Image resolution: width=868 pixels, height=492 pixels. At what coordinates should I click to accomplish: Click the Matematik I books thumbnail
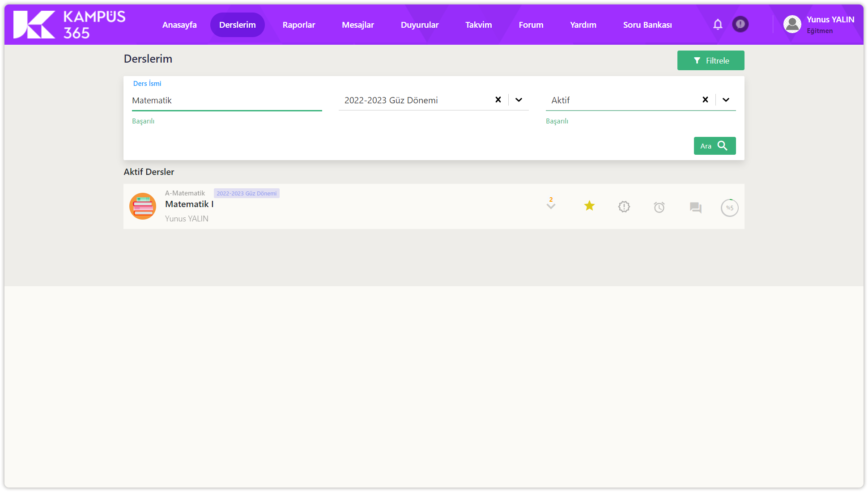click(143, 206)
